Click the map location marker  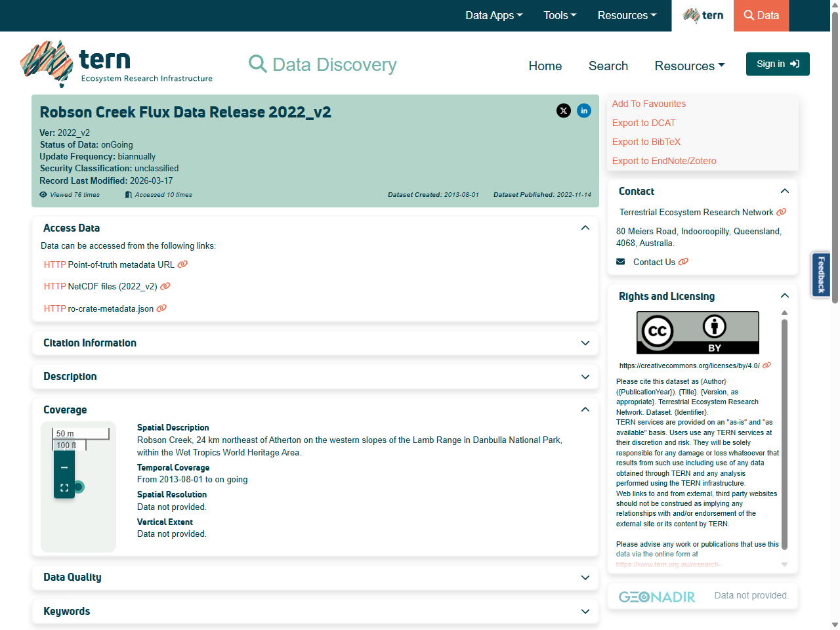tap(79, 487)
